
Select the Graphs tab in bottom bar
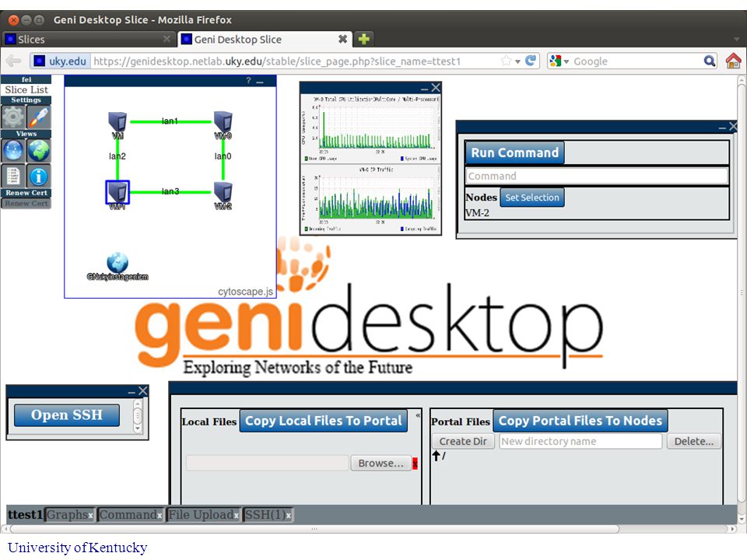(67, 515)
